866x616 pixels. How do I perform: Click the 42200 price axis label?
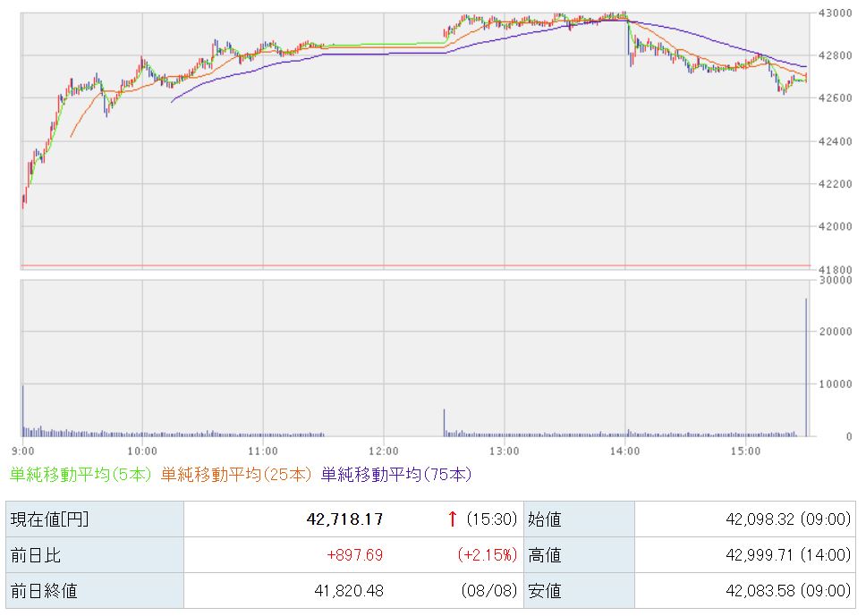(x=835, y=184)
